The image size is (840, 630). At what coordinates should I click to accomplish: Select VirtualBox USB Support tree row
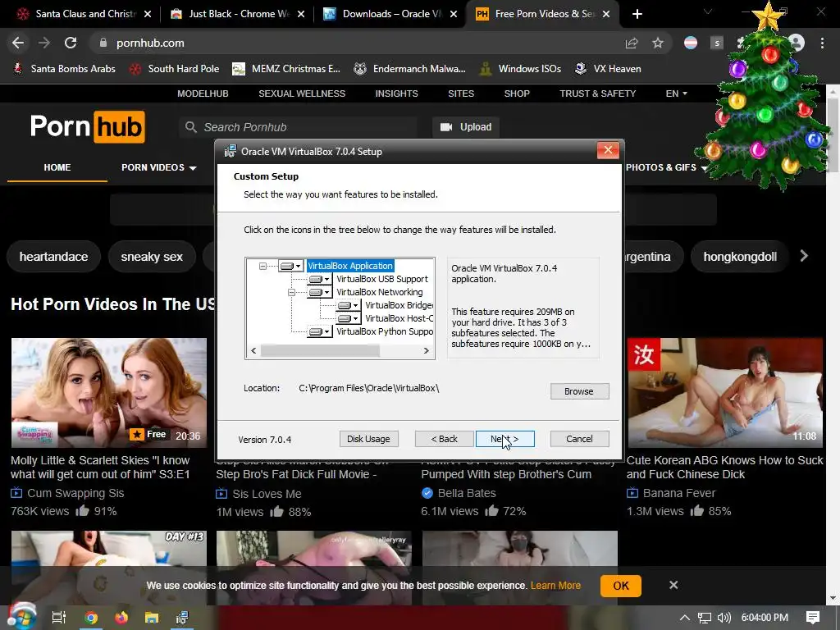point(382,279)
